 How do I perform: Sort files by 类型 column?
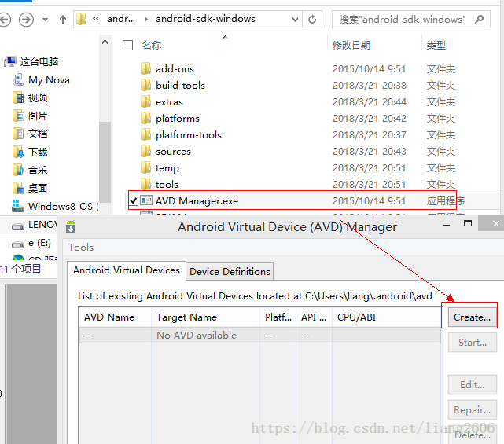[436, 46]
